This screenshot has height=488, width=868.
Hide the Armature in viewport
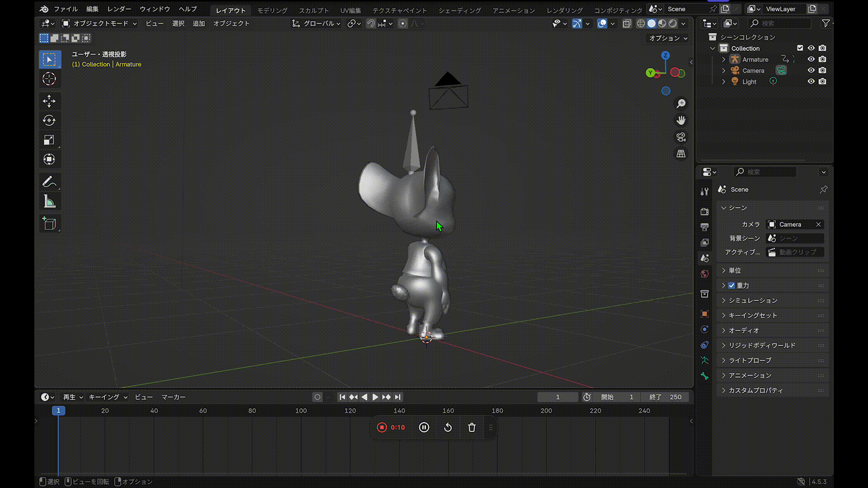coord(811,59)
